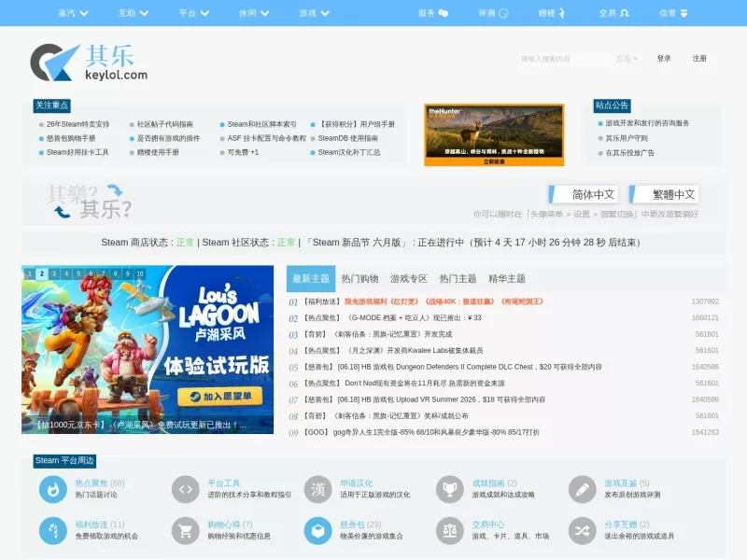The image size is (747, 560).
Task: Open the 购物心得 shopping cart icon
Action: (185, 530)
